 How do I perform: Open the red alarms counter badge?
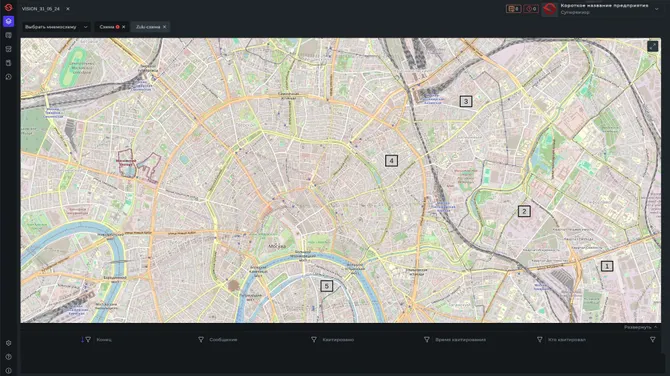click(x=531, y=9)
